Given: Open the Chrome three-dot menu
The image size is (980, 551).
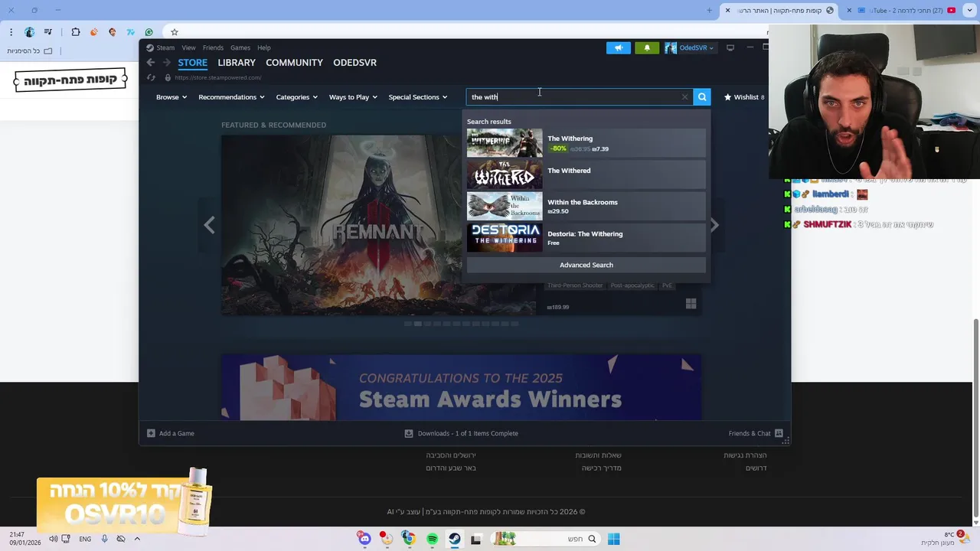Looking at the screenshot, I should pyautogui.click(x=11, y=32).
